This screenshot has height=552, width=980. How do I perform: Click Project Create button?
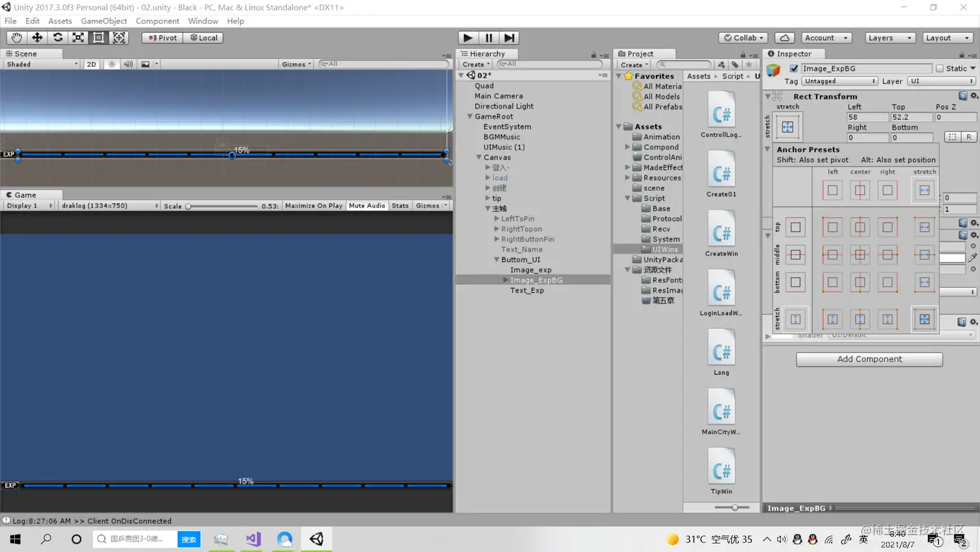pos(634,65)
